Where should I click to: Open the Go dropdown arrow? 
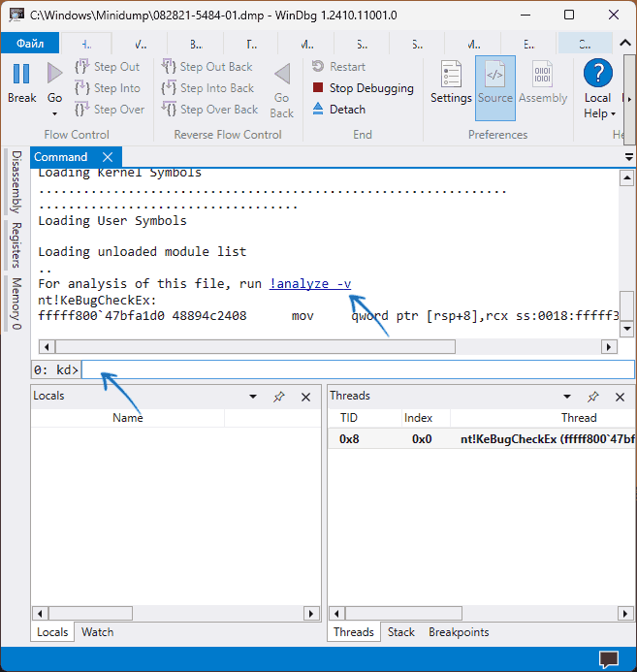point(54,113)
